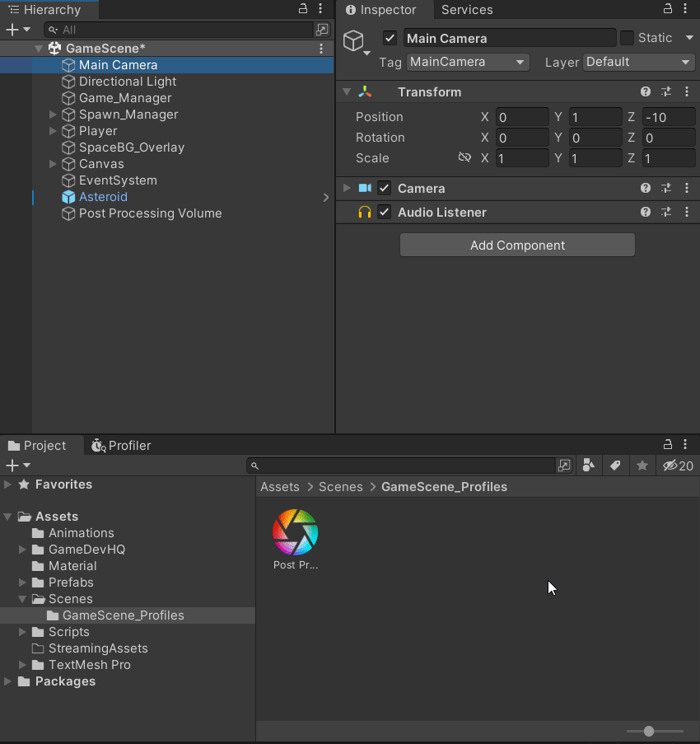700x744 pixels.
Task: Open the GameObject icon picker
Action: 356,43
